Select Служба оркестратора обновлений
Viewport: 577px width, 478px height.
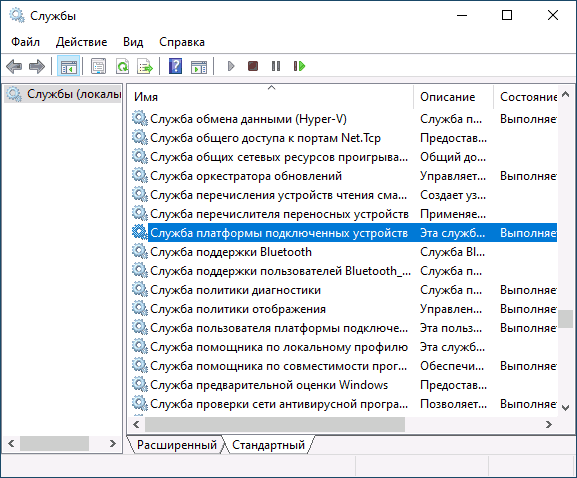click(x=344, y=176)
